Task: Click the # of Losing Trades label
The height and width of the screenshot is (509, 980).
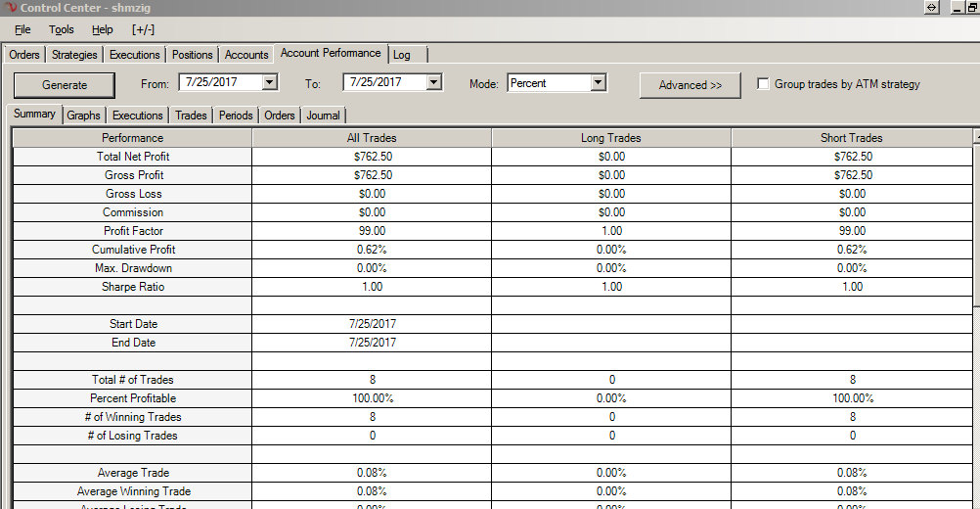Action: point(132,436)
